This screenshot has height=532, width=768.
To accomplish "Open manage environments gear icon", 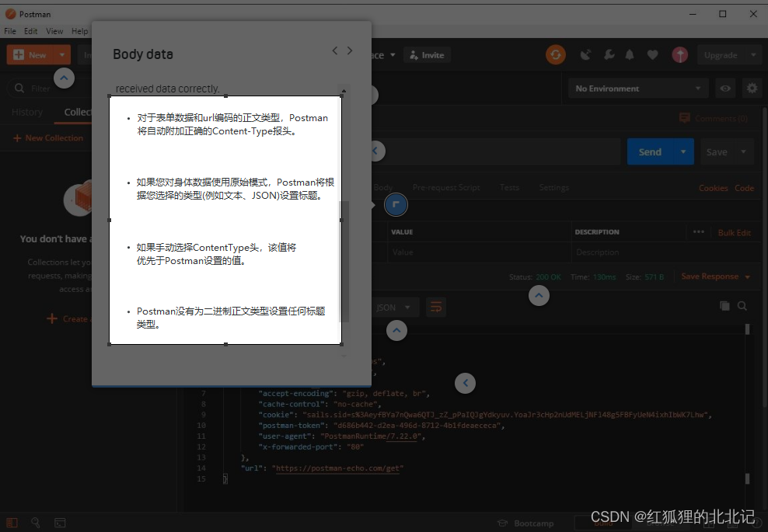I will (752, 89).
